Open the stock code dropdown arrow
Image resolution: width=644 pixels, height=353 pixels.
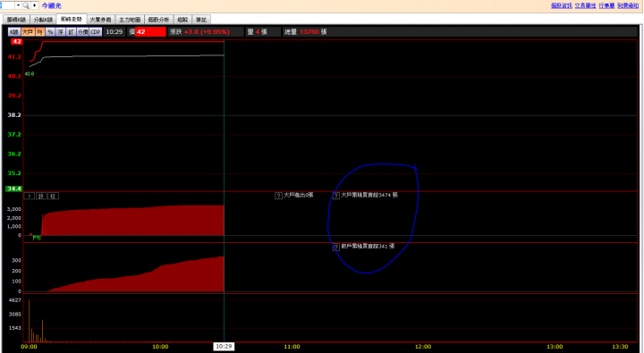(x=18, y=5)
